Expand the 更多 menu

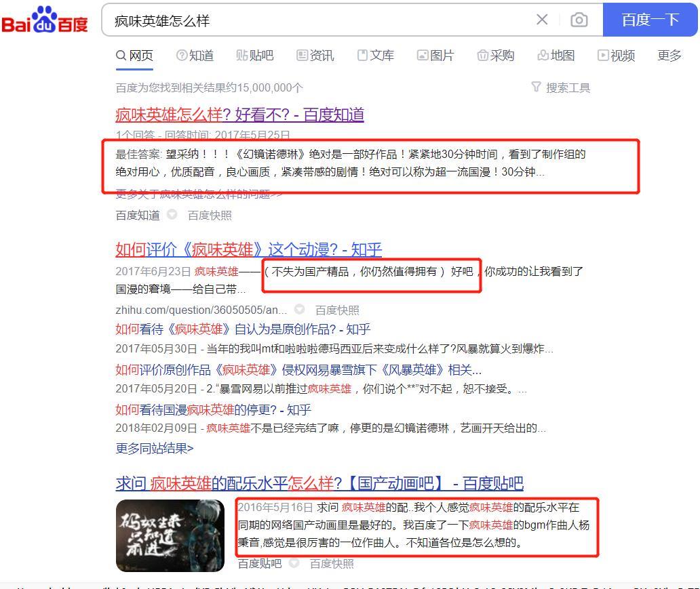669,56
